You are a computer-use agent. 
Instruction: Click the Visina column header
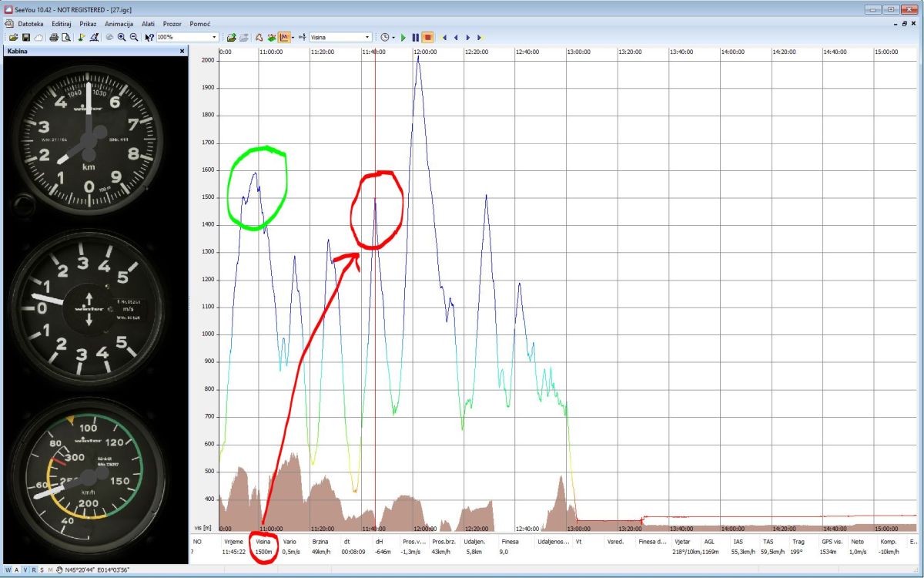coord(264,542)
